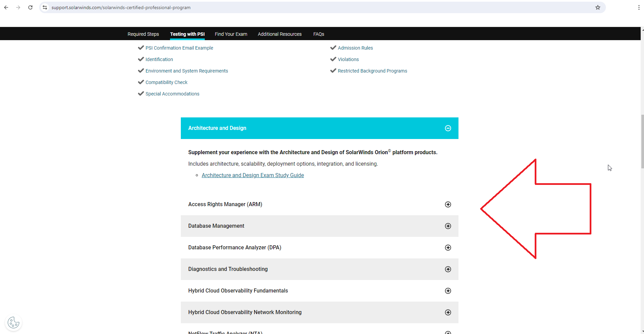Image resolution: width=644 pixels, height=334 pixels.
Task: Click the minus icon on Architecture and Design
Action: [x=448, y=128]
